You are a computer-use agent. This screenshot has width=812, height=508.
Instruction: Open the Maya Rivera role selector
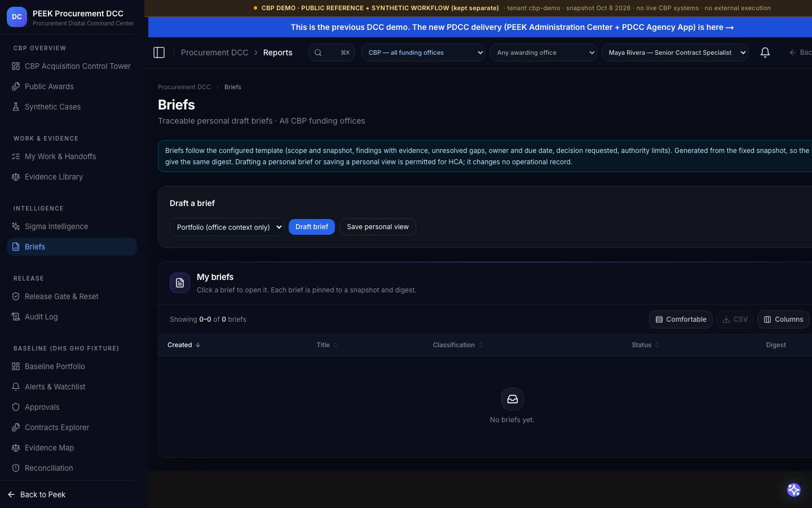[x=675, y=52]
